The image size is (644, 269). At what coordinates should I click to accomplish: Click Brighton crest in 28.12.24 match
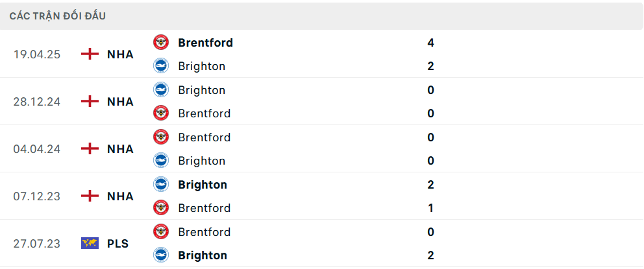[160, 90]
